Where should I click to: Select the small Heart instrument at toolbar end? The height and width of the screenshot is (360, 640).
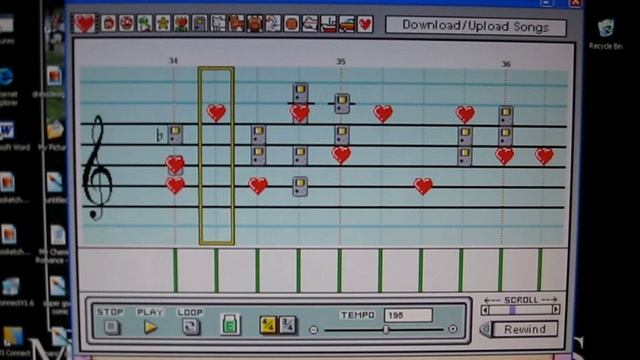click(365, 24)
